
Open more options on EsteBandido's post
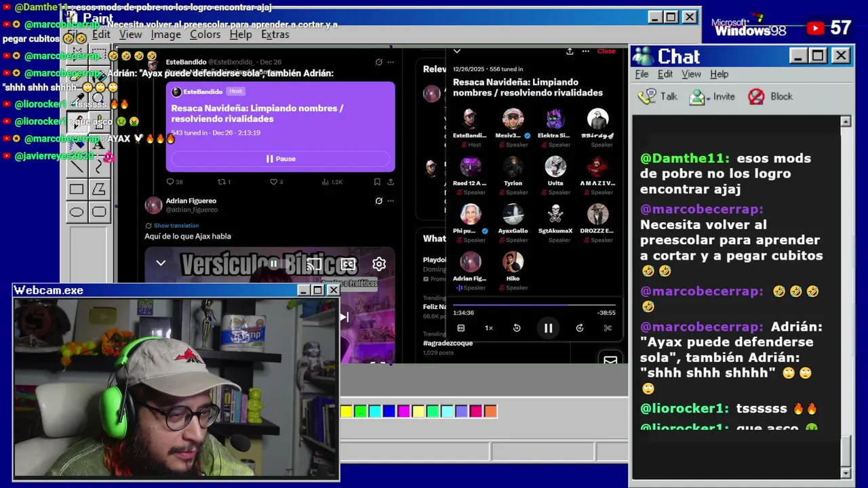point(391,62)
